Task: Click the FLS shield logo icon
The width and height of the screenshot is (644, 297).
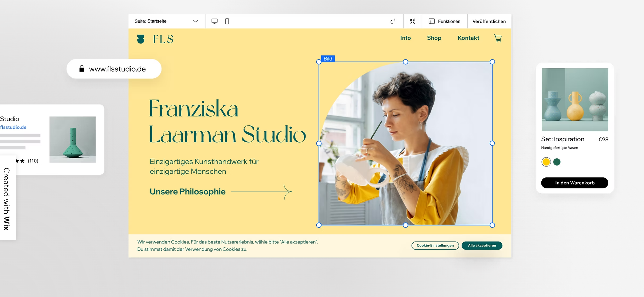Action: pyautogui.click(x=141, y=39)
